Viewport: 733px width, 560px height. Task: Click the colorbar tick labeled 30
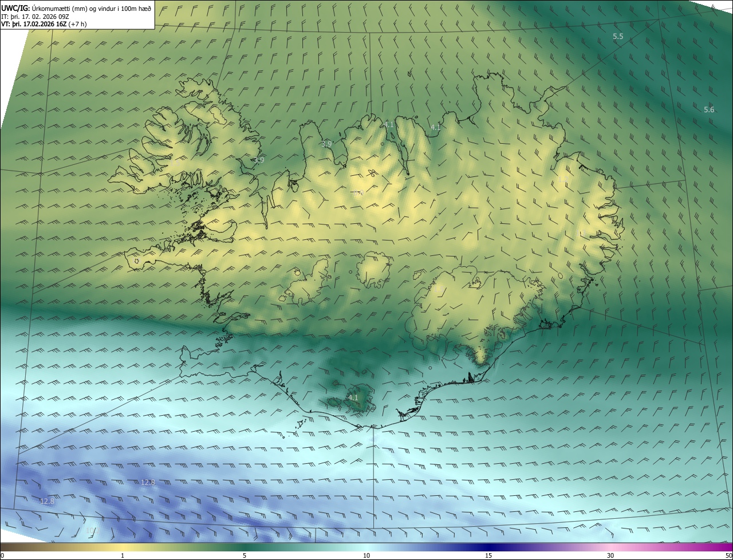[610, 555]
